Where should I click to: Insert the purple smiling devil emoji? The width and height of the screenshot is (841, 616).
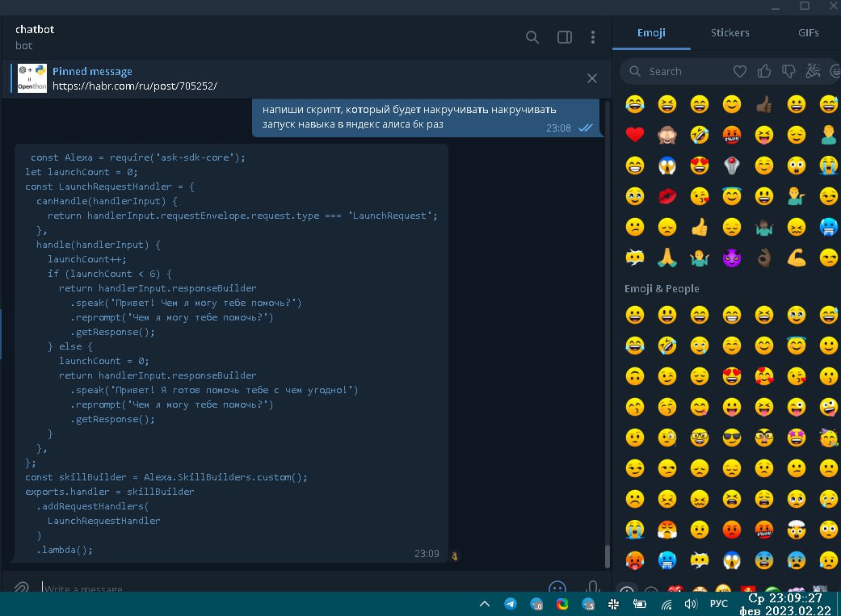tap(732, 258)
